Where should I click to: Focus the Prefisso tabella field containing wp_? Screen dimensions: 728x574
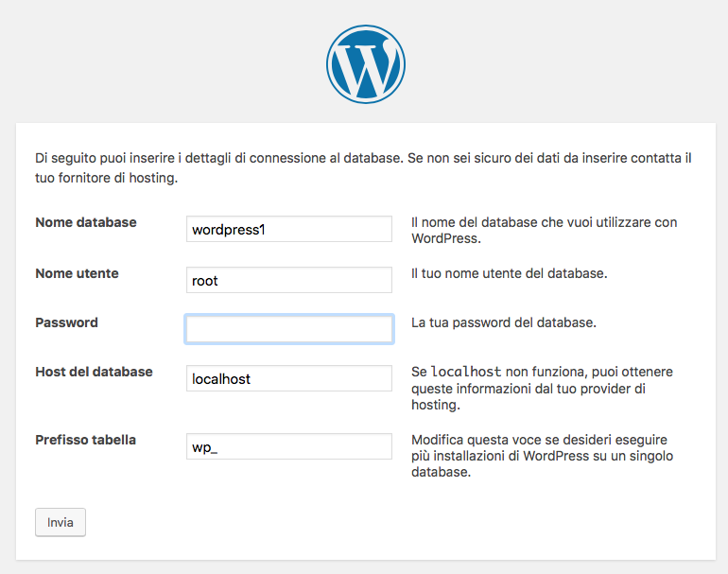pos(288,446)
